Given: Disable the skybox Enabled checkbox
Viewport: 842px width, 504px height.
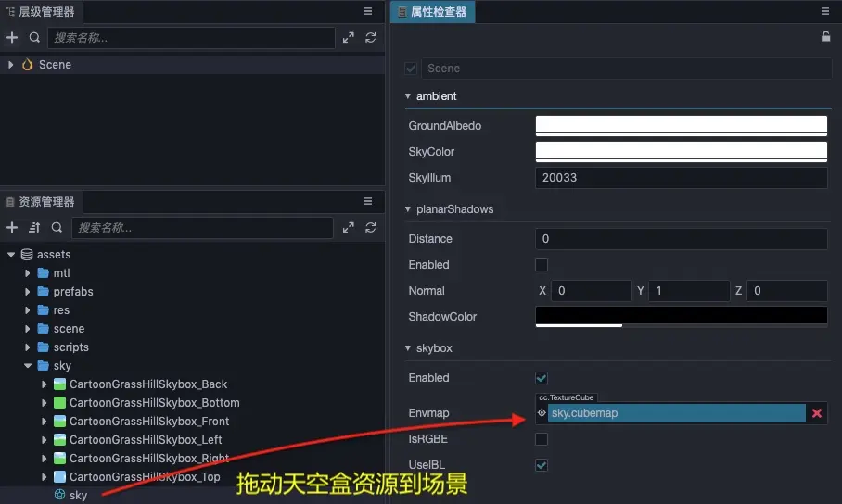Looking at the screenshot, I should [542, 378].
